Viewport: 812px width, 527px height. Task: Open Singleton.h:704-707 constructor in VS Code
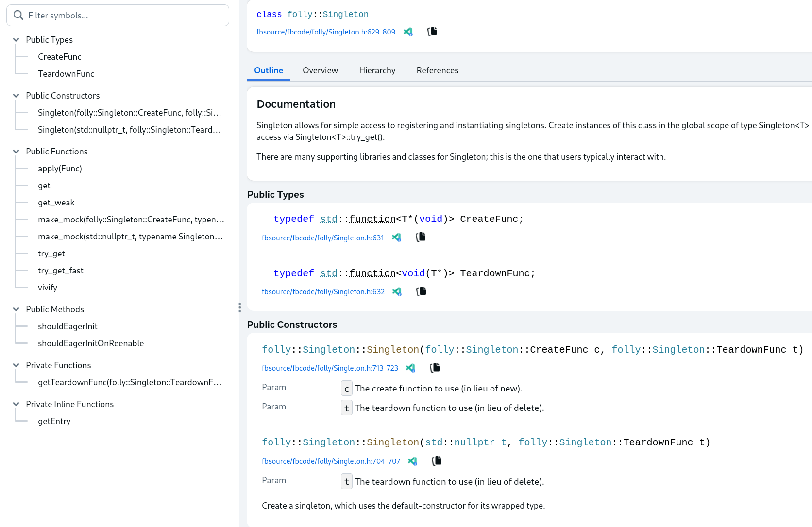coord(412,461)
